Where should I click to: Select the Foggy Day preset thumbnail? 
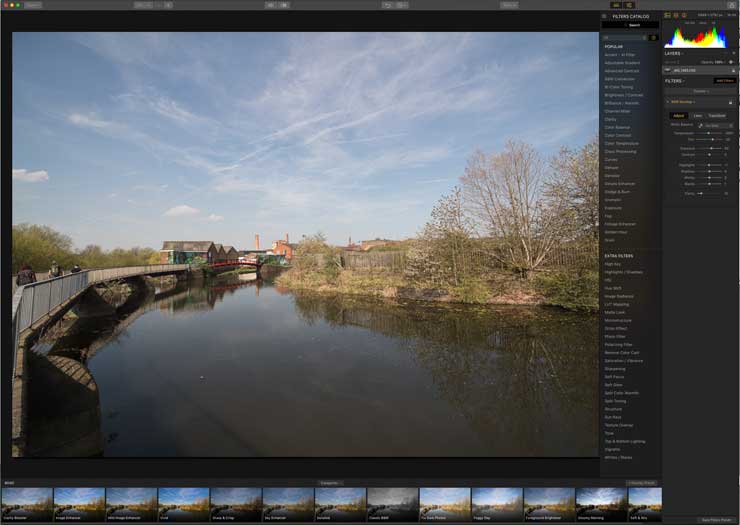tap(497, 505)
